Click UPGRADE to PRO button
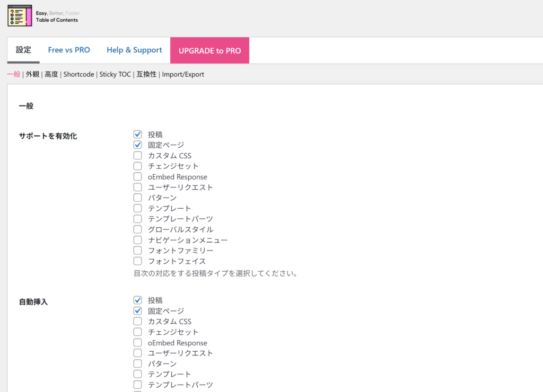 209,51
